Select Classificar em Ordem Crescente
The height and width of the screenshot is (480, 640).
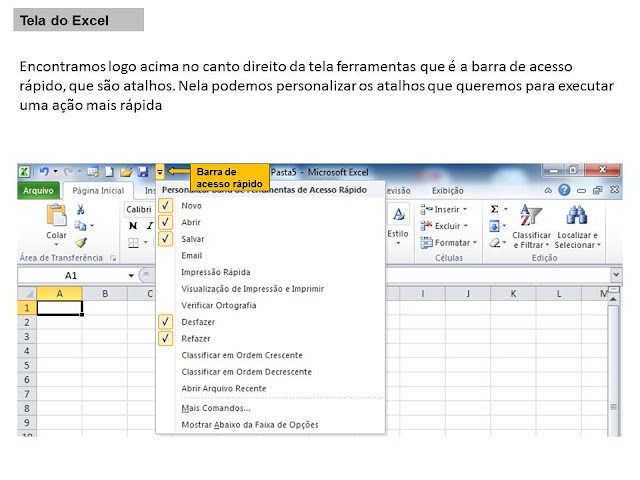click(x=242, y=355)
